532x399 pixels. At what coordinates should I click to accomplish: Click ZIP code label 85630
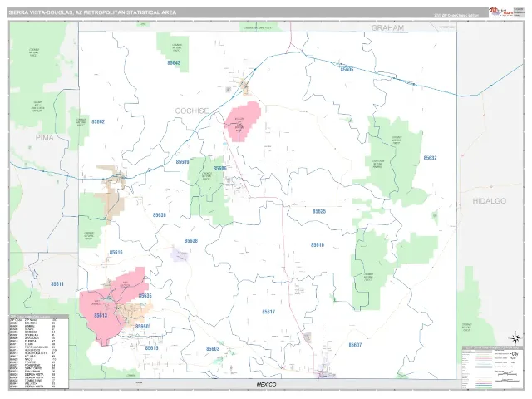pos(160,215)
